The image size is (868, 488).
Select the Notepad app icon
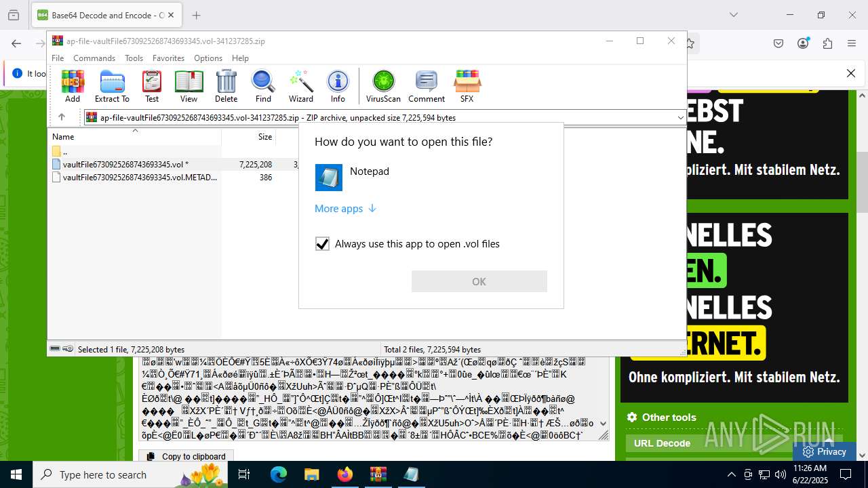(x=329, y=178)
